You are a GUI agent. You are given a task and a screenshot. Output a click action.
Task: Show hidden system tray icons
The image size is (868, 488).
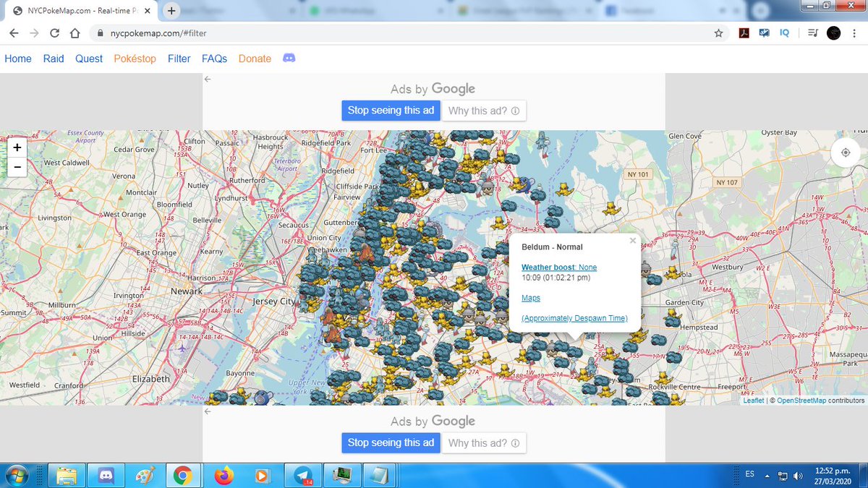click(768, 476)
